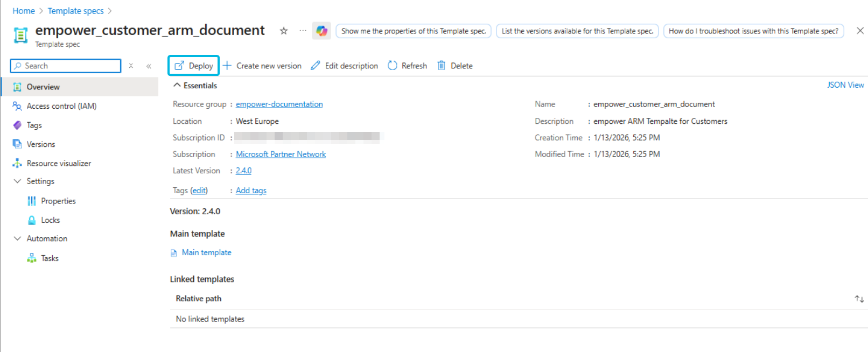The height and width of the screenshot is (352, 868).
Task: Collapse the sidebar menu with double chevron
Action: coord(149,66)
